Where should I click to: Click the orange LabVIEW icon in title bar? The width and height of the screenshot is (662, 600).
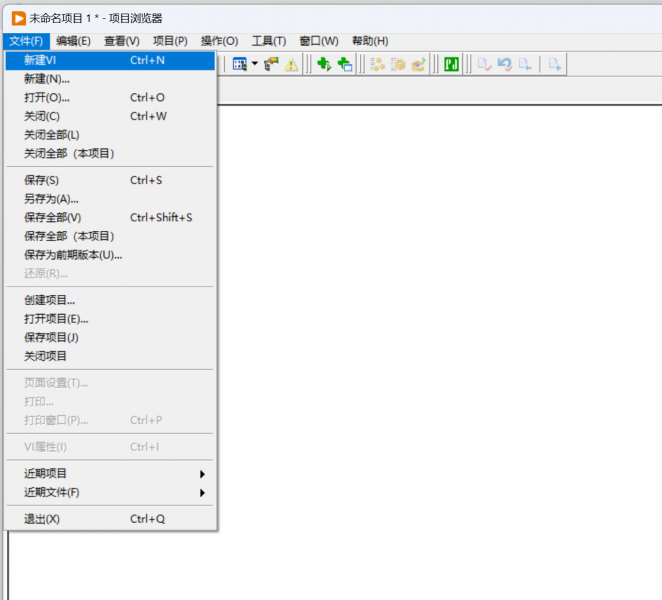[x=19, y=18]
